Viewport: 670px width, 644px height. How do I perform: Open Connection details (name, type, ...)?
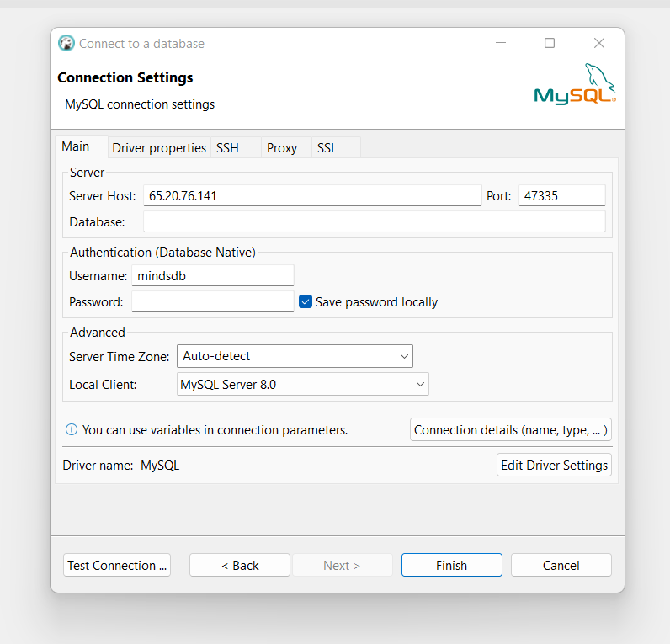[x=510, y=430]
